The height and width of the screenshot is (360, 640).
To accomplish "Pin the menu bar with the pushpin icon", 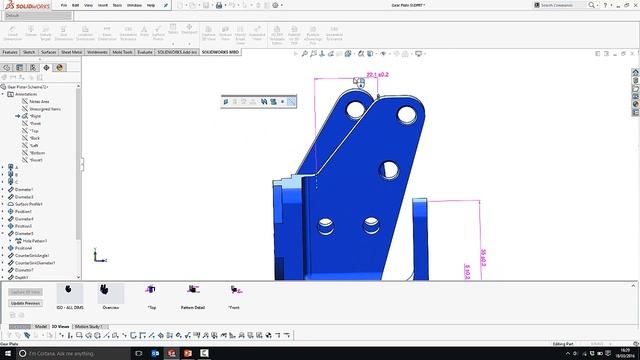I will click(166, 5).
